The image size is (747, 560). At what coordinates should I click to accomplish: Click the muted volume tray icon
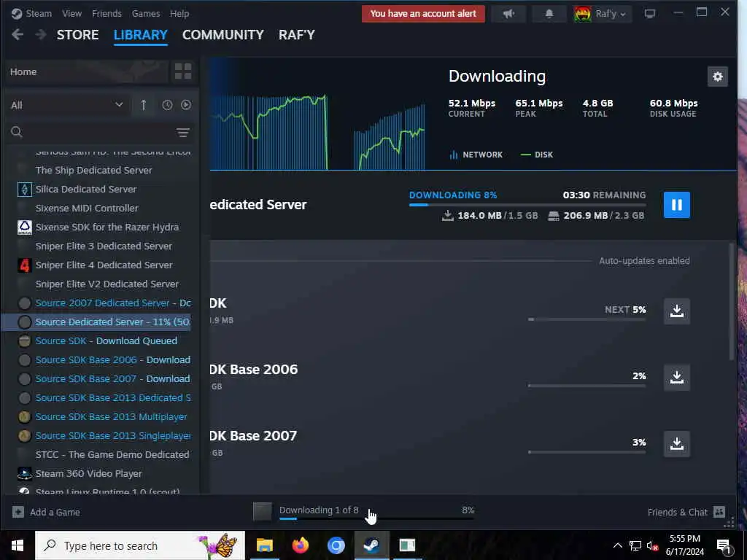tap(653, 545)
